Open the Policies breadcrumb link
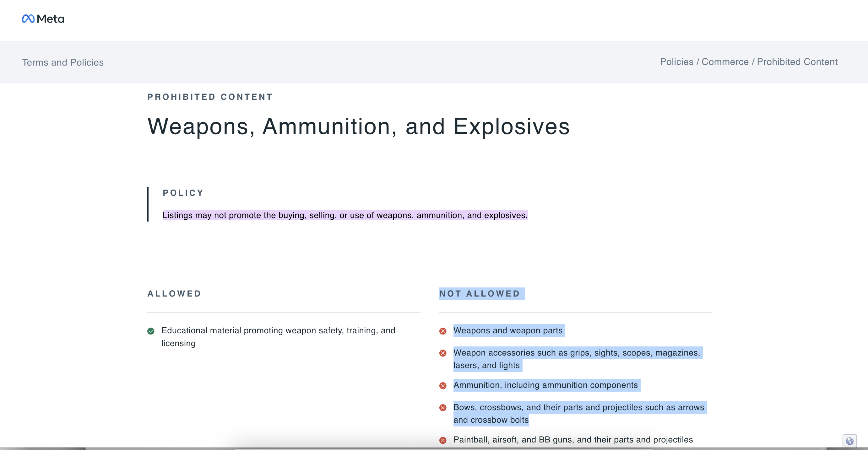Screen dimensions: 868x450 [676, 62]
